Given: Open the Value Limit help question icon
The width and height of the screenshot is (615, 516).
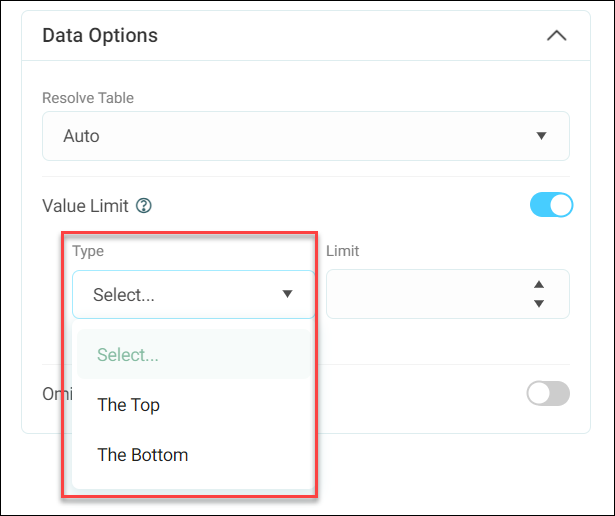Looking at the screenshot, I should tap(144, 205).
